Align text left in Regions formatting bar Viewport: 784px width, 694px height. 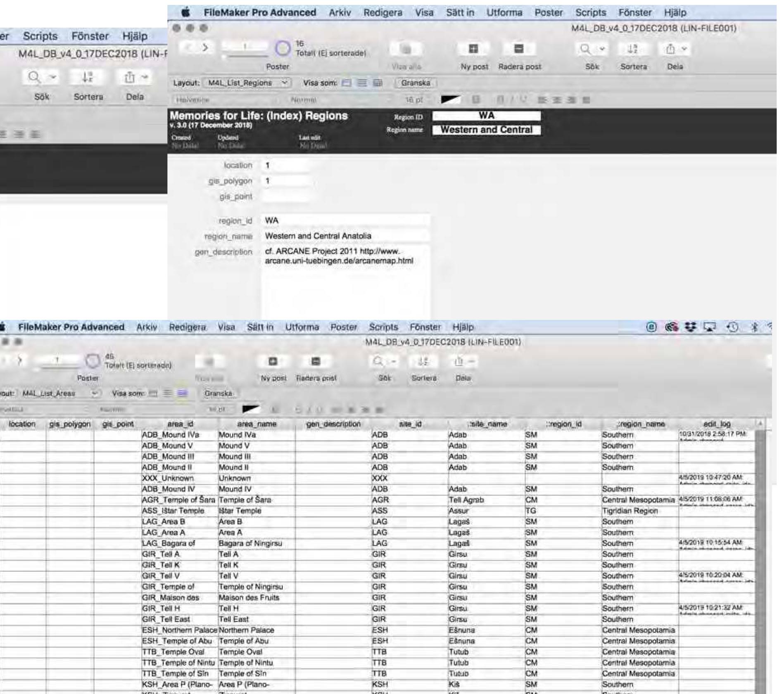[542, 100]
